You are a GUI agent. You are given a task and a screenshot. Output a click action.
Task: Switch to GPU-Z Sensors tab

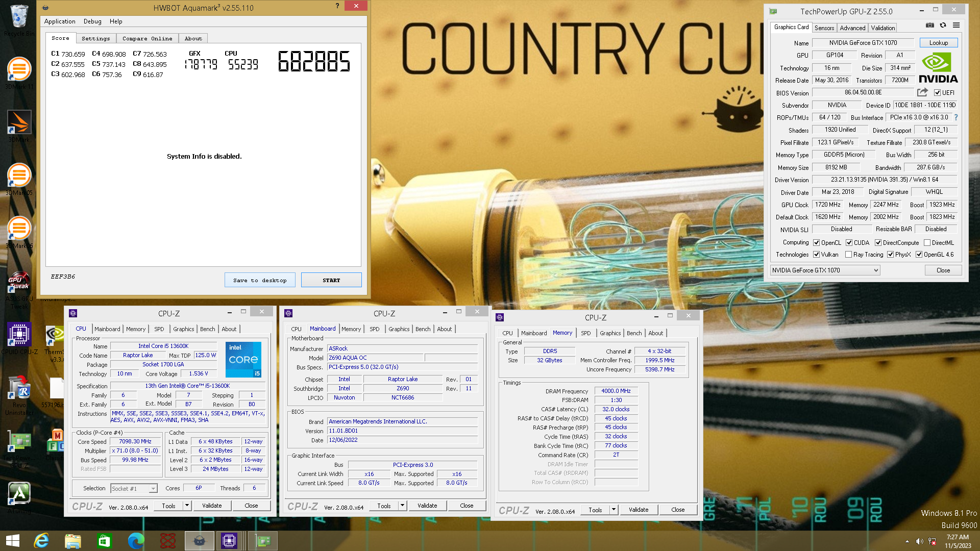point(824,28)
